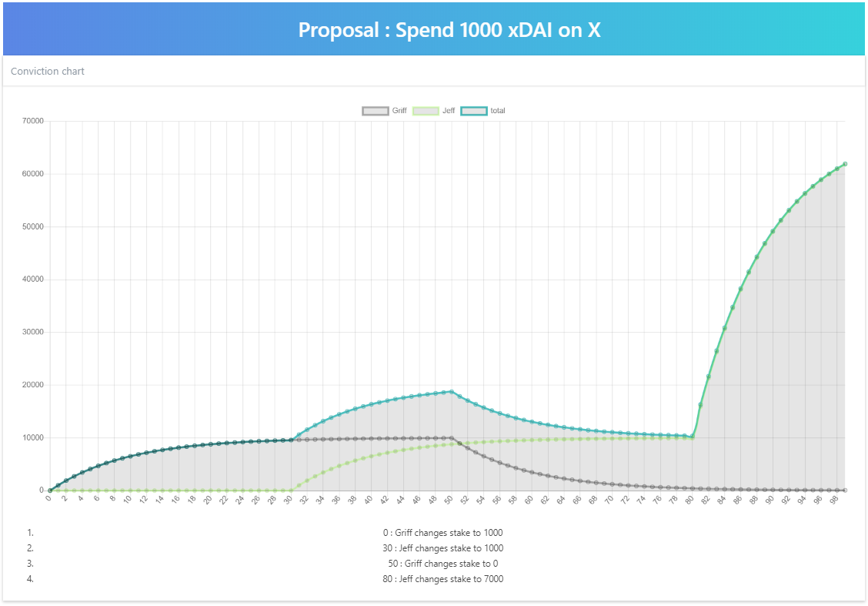The height and width of the screenshot is (606, 868).
Task: Toggle total series via teal legend box
Action: (x=474, y=111)
